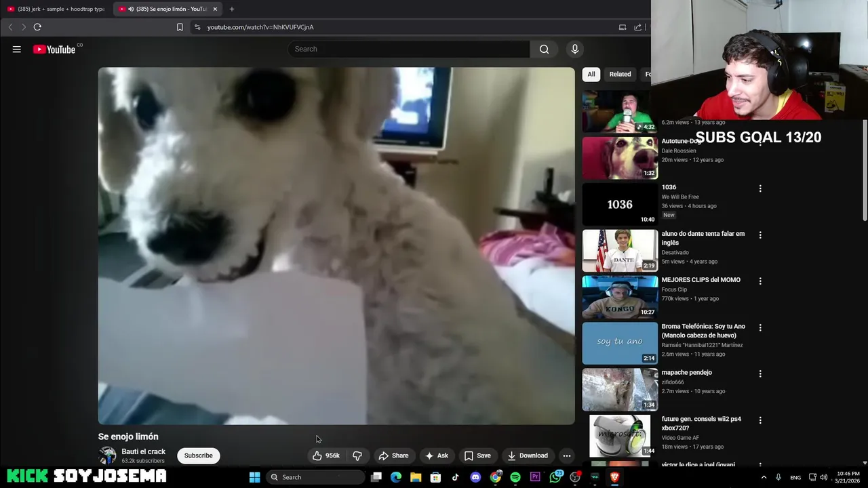Screen dimensions: 868x488
Task: Click the volume icon in system tray
Action: [823, 477]
